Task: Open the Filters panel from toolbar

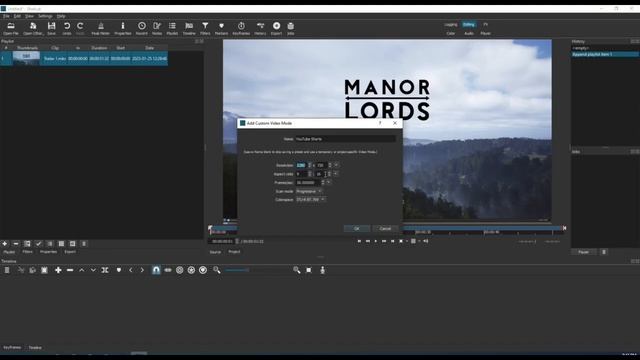Action: click(x=205, y=29)
